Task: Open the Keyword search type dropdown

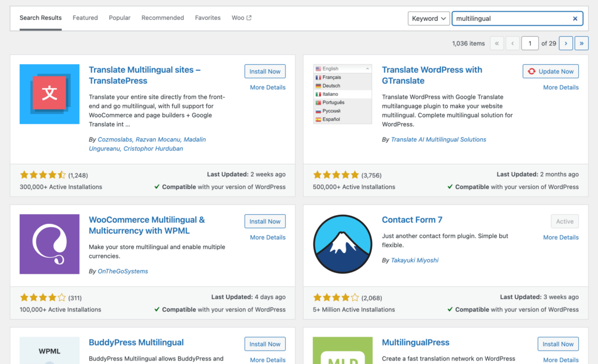Action: [429, 19]
